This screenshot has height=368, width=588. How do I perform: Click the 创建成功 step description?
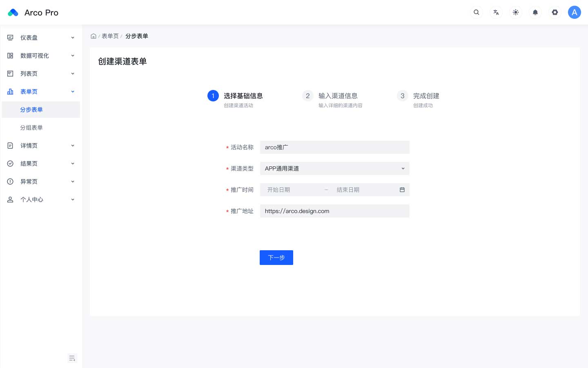[423, 105]
